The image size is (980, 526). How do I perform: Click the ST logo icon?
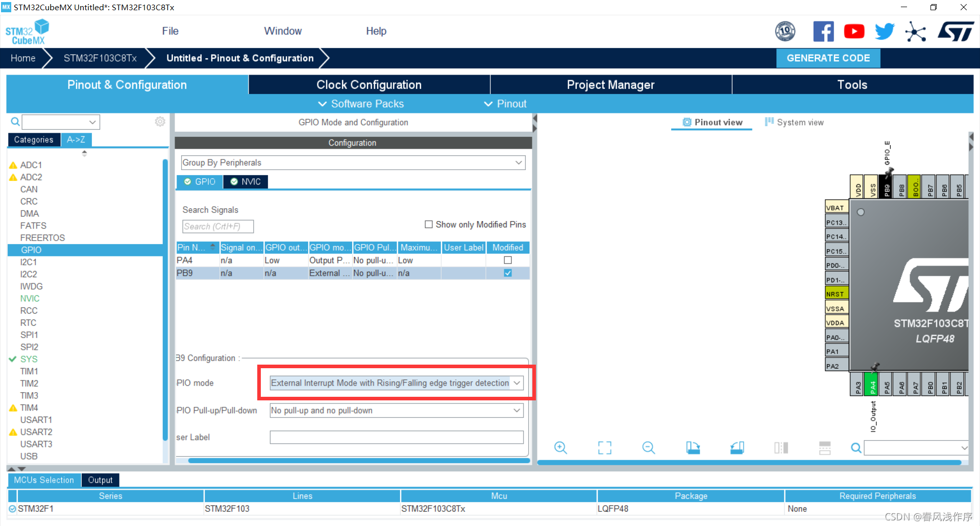pos(956,32)
